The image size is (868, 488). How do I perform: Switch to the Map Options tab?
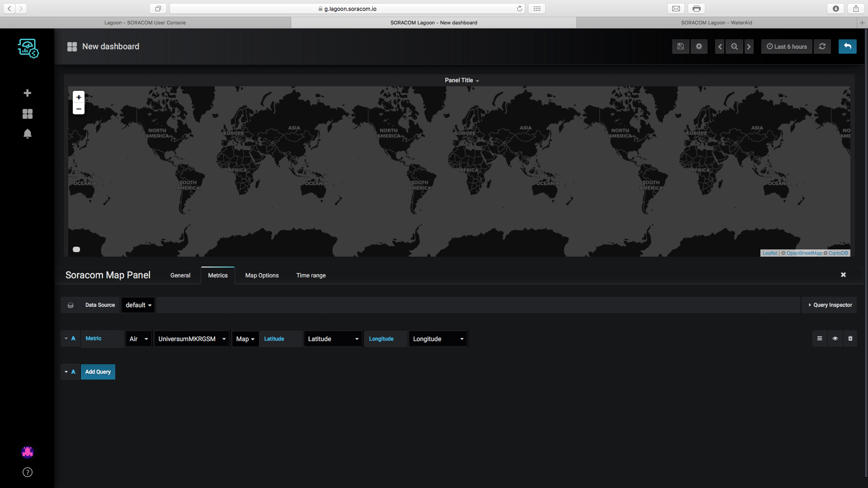tap(262, 275)
